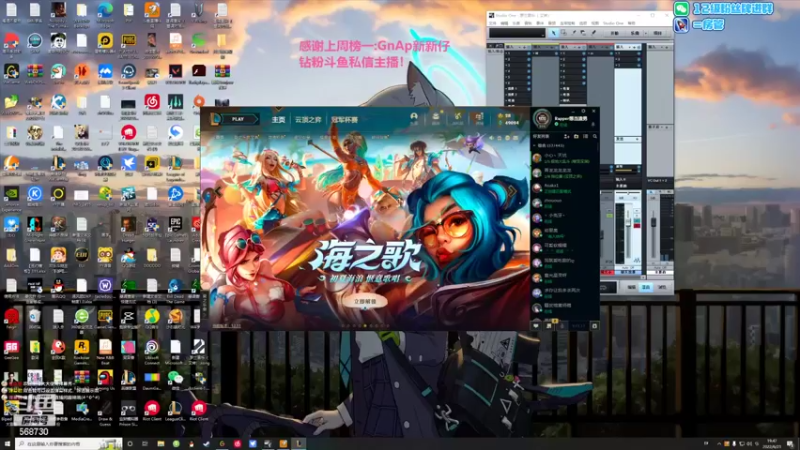Open the store icon in League client

pos(479,118)
